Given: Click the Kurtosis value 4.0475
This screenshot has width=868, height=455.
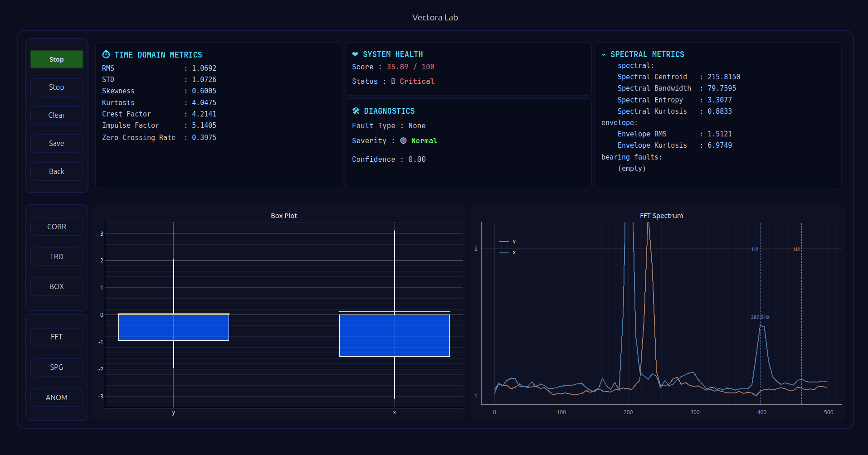Looking at the screenshot, I should click(x=204, y=103).
